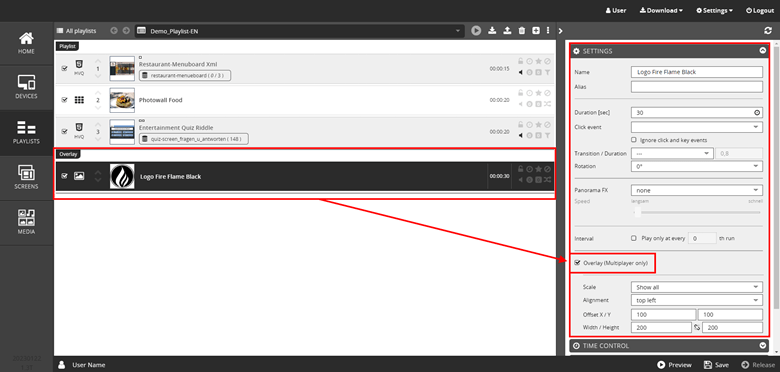Click the refresh icon at top right
The width and height of the screenshot is (780, 372).
(x=768, y=31)
